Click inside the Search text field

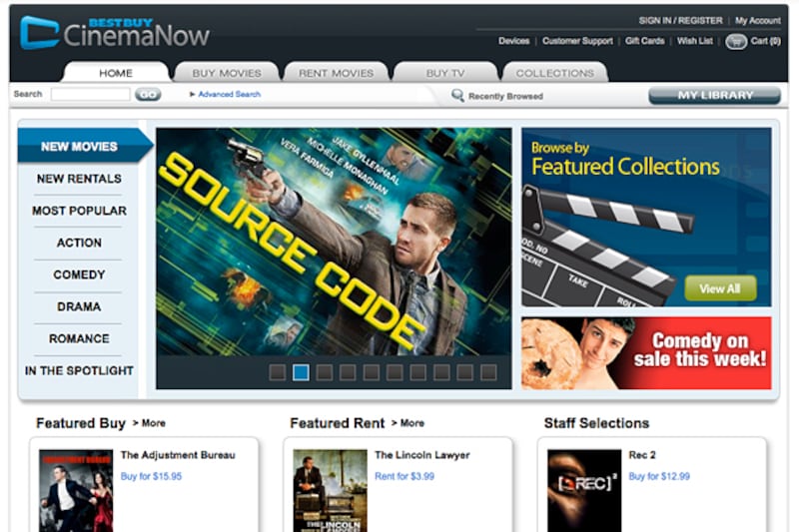[91, 94]
